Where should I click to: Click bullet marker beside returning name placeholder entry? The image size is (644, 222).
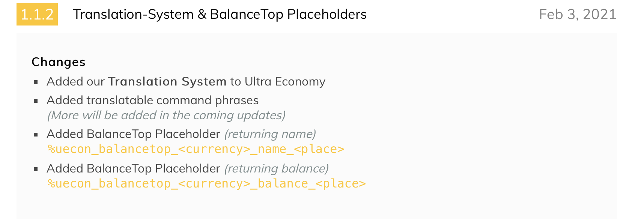tap(36, 135)
